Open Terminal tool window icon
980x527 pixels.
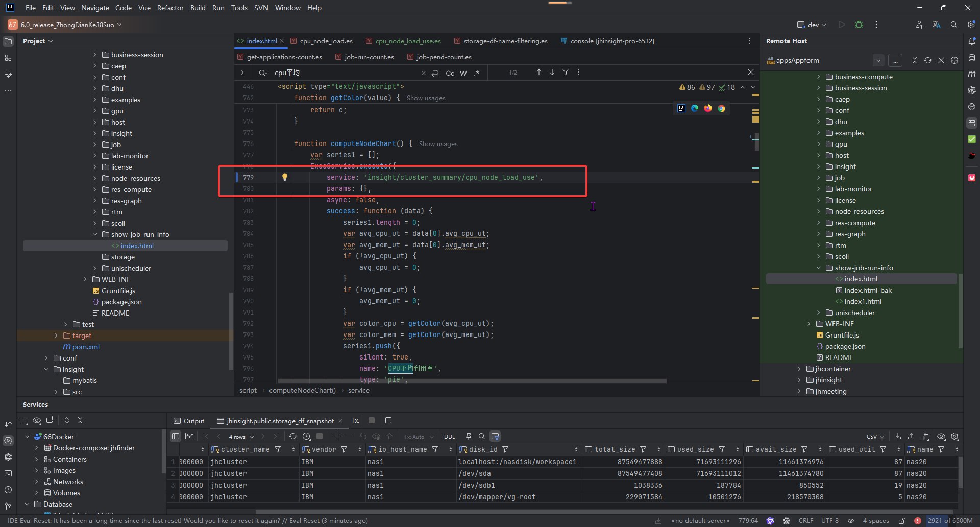tap(8, 473)
